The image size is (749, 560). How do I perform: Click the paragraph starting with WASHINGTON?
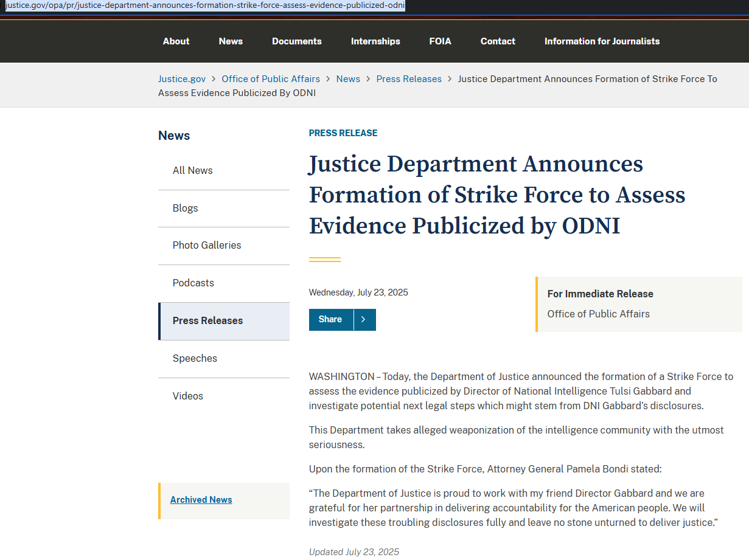(521, 391)
